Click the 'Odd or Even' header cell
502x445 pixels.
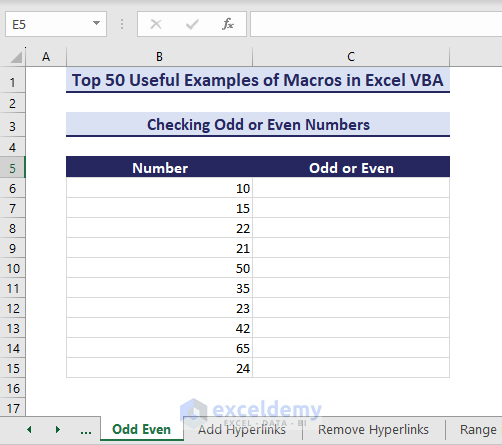tap(351, 167)
